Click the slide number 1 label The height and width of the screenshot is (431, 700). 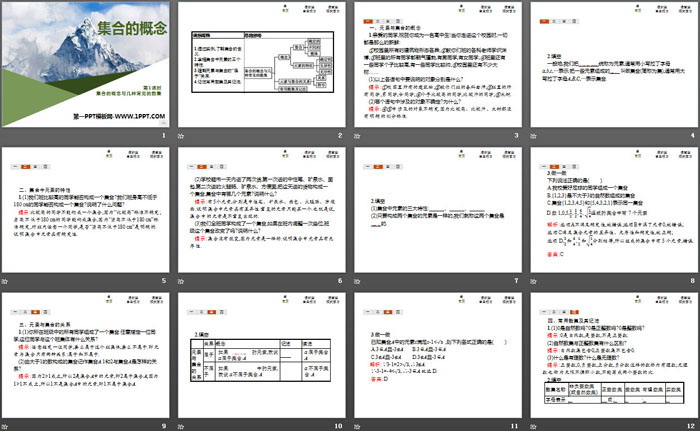point(163,137)
